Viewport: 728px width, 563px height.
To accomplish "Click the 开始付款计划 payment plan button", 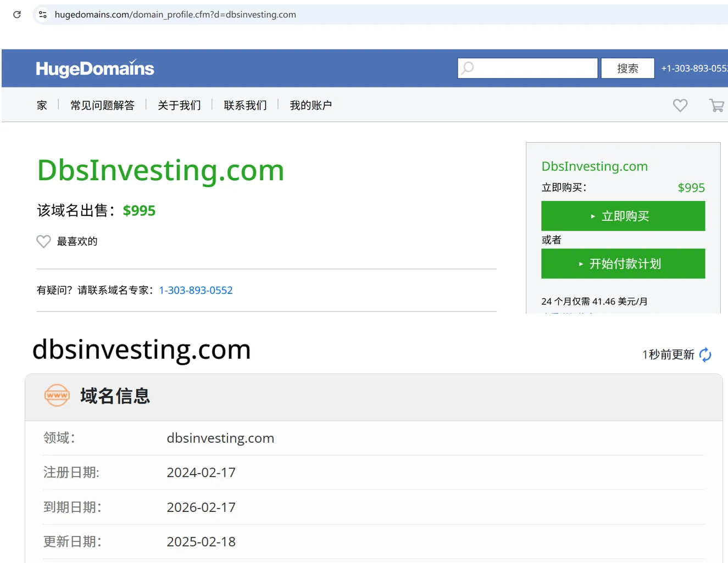I will [623, 264].
